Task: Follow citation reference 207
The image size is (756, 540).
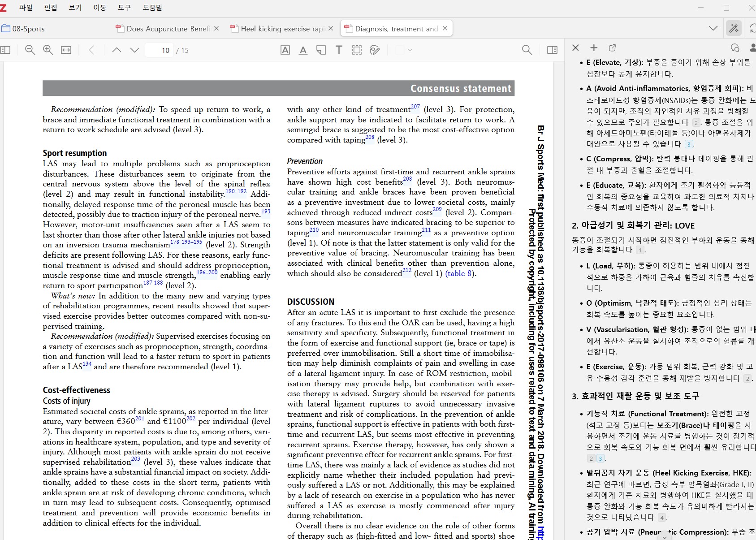Action: [415, 107]
